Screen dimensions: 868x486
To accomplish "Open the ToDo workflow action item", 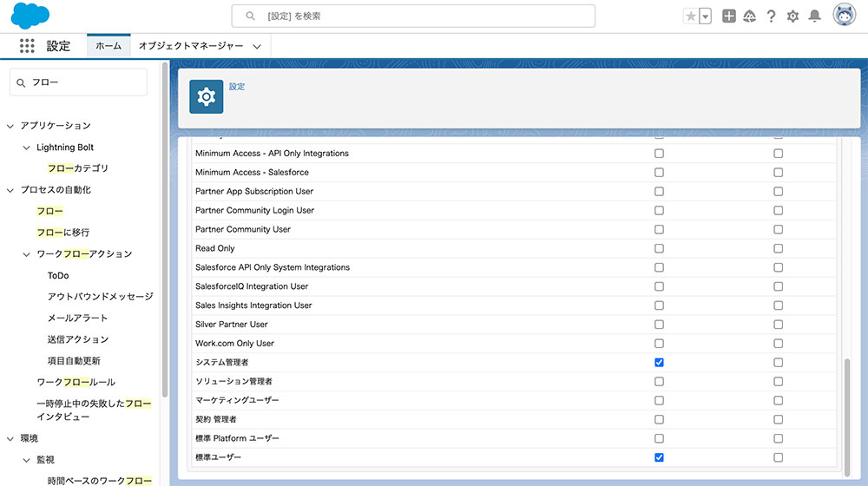I will pyautogui.click(x=58, y=275).
